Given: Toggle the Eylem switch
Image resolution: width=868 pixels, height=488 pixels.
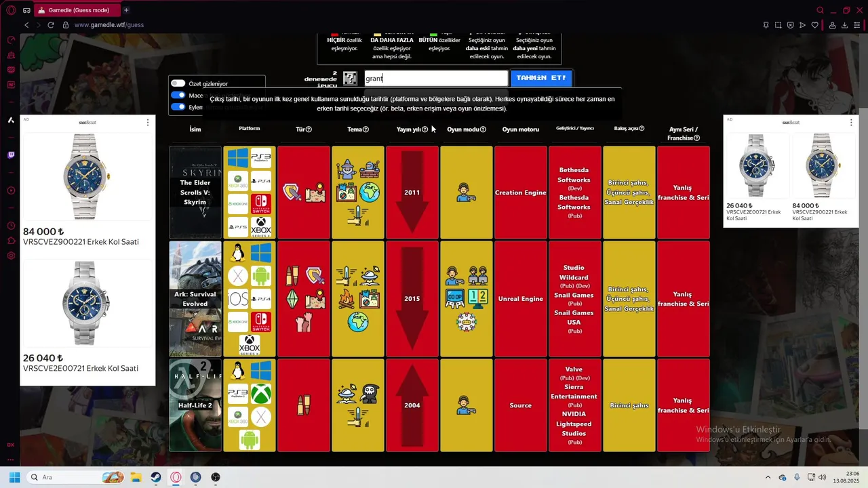Looking at the screenshot, I should (178, 107).
